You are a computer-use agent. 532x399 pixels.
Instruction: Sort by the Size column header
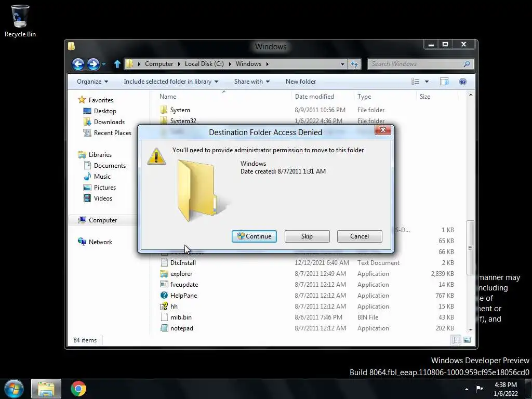[437, 96]
